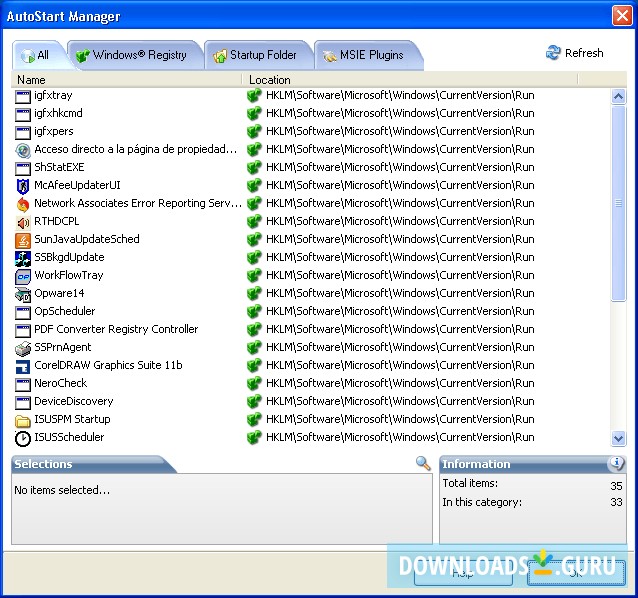This screenshot has height=598, width=638.
Task: Select the NeroCheck entry name
Action: coord(61,383)
